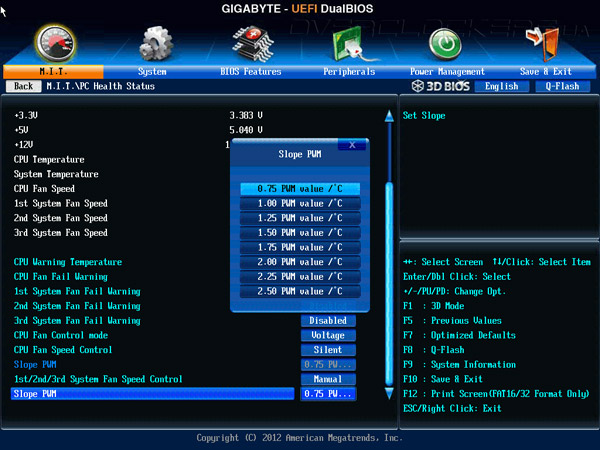Viewport: 600px width, 450px height.
Task: Open CPU Fan Speed Control Silent dropdown
Action: pyautogui.click(x=328, y=350)
